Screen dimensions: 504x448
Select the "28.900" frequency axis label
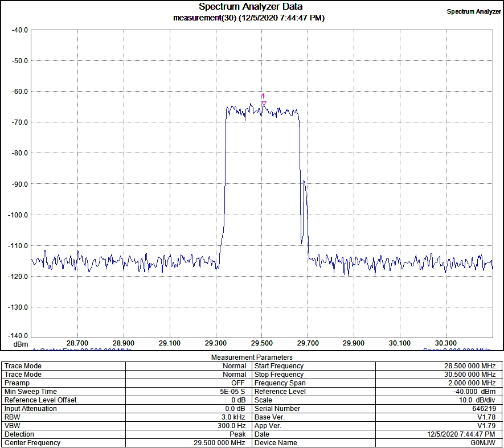coord(124,343)
